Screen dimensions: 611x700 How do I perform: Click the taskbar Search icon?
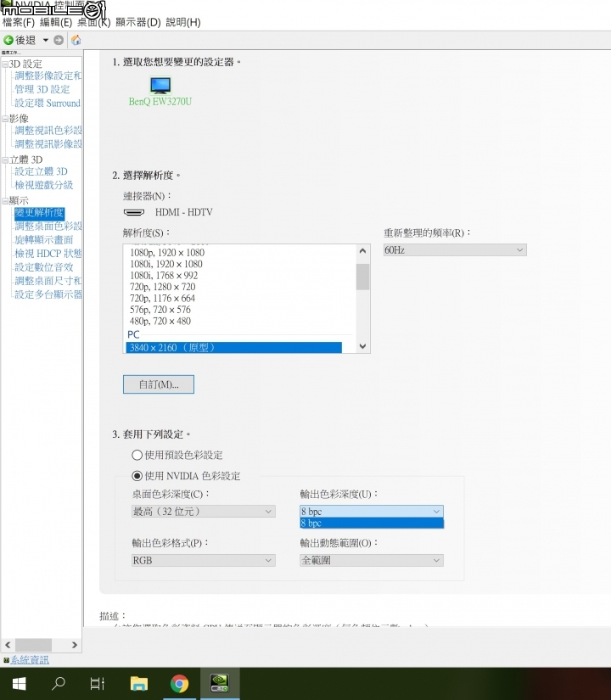[x=59, y=684]
